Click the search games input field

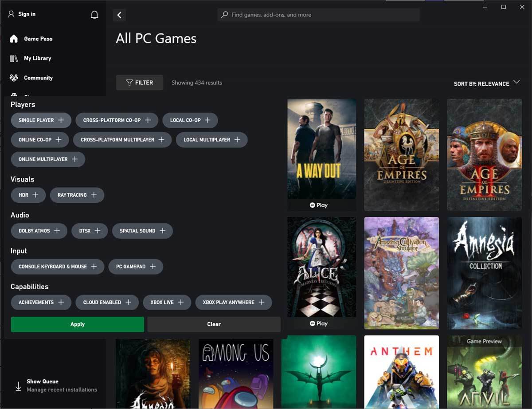[x=318, y=15]
